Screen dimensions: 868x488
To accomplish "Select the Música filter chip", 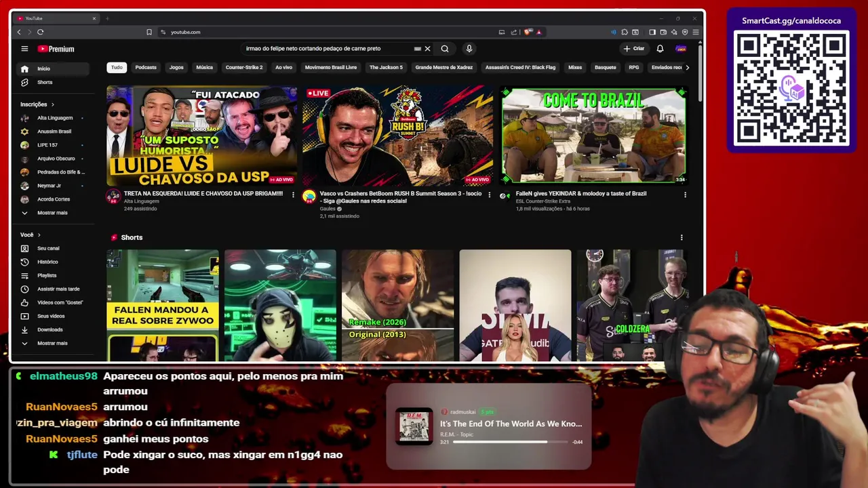I will [204, 67].
